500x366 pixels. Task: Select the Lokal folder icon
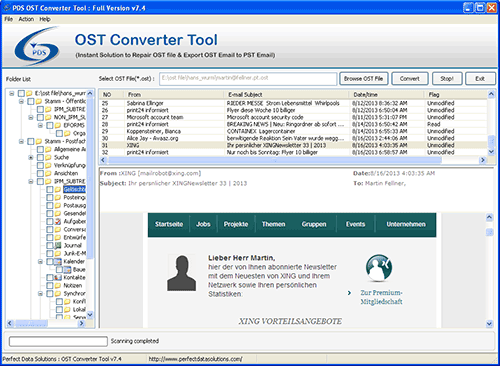67,309
